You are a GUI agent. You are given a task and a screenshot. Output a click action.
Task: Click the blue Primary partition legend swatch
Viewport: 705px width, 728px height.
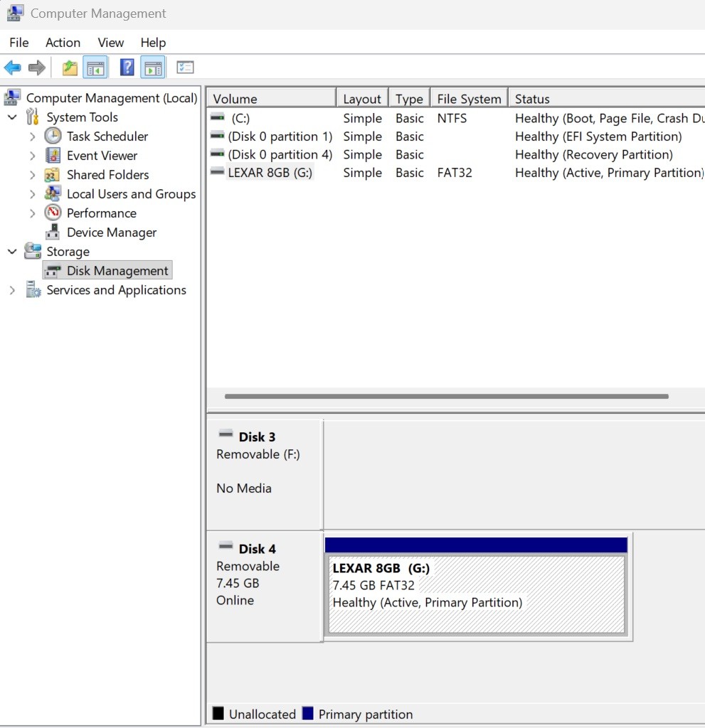point(307,712)
